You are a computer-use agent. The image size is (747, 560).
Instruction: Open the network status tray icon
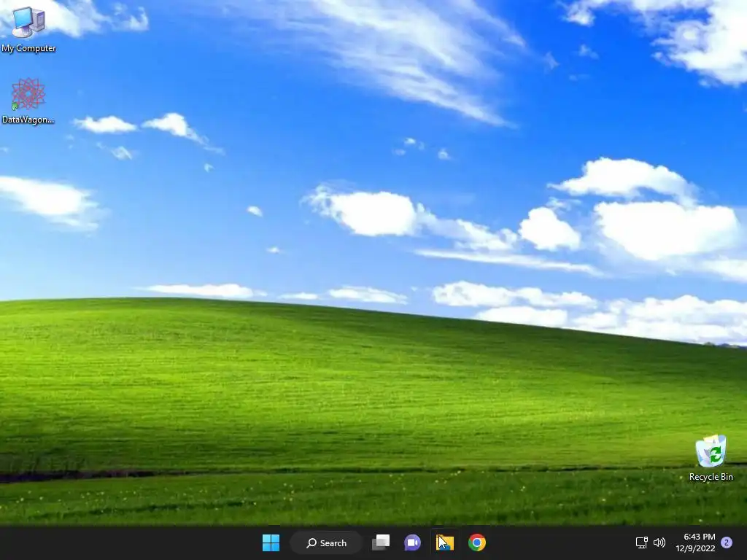642,542
